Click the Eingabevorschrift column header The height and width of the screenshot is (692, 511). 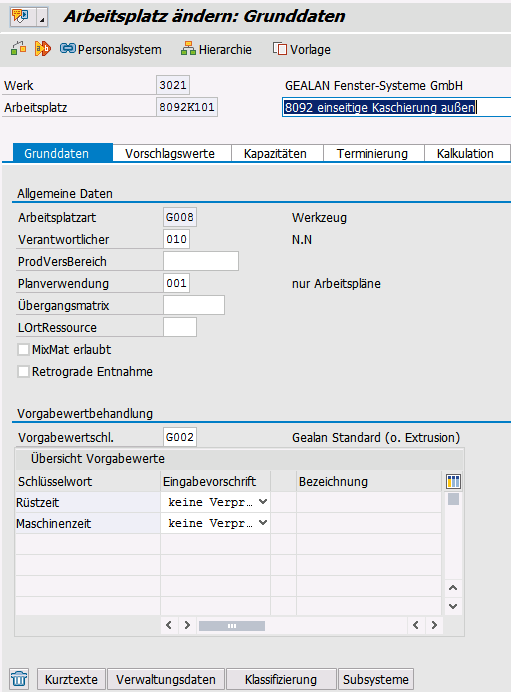pos(215,481)
